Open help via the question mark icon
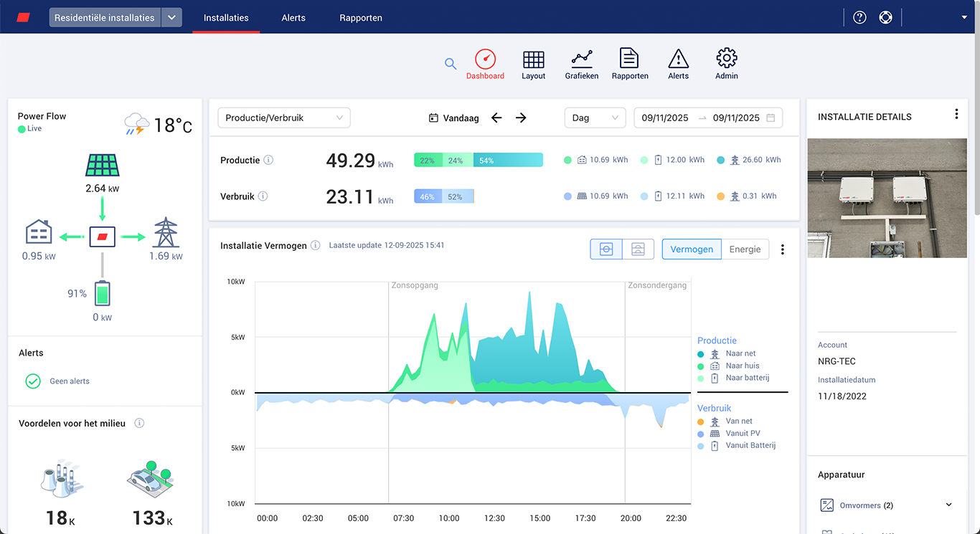Image resolution: width=980 pixels, height=534 pixels. click(859, 16)
